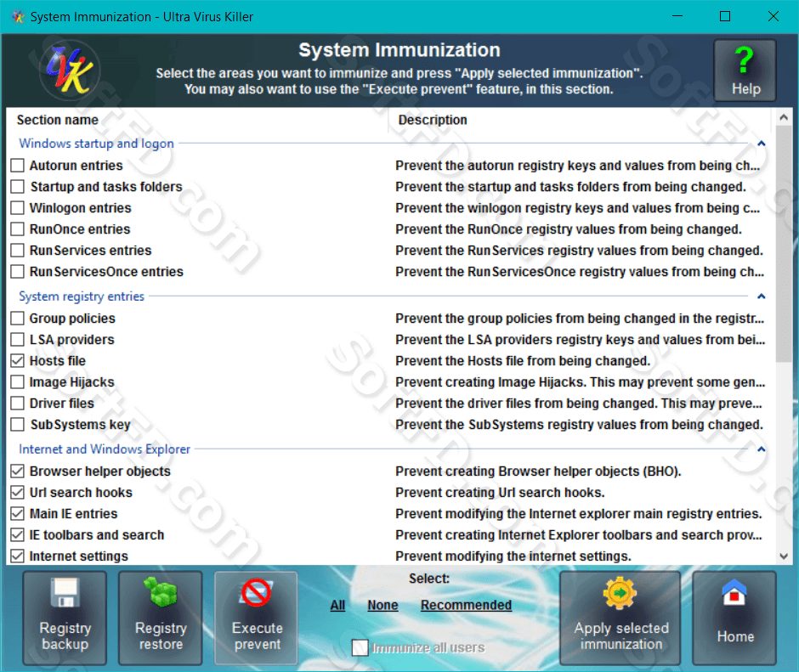Viewport: 799px width, 672px height.
Task: Check the Driver files checkbox
Action: click(x=17, y=403)
